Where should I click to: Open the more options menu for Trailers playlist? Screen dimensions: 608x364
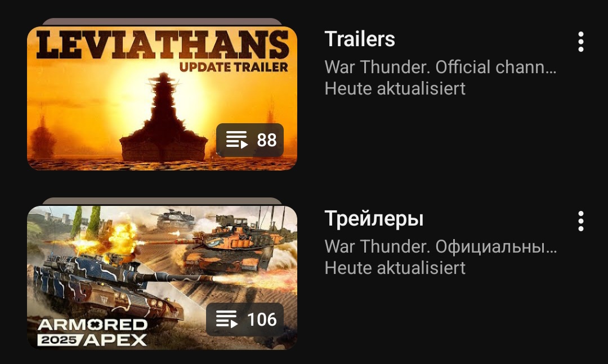(580, 42)
